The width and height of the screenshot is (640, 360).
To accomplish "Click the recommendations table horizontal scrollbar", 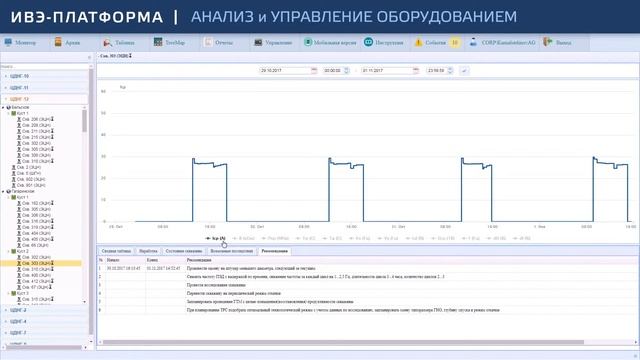I will click(x=343, y=342).
